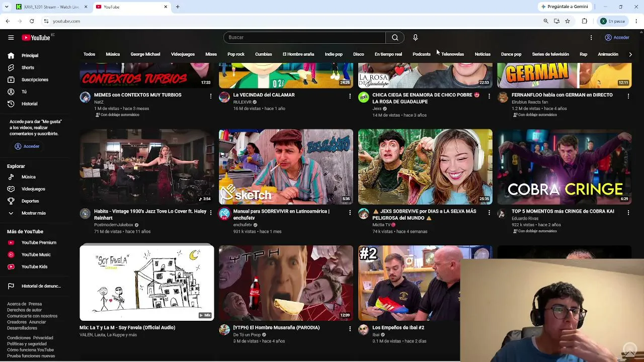Image resolution: width=644 pixels, height=362 pixels.
Task: Select the Videojuegos category chip
Action: click(183, 54)
